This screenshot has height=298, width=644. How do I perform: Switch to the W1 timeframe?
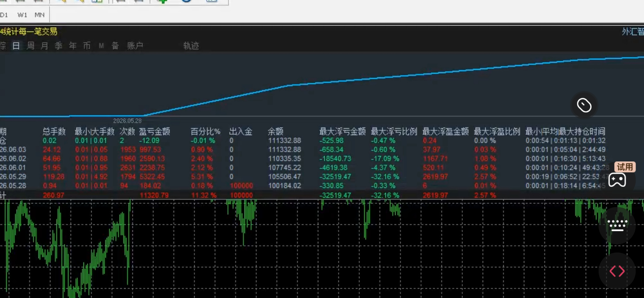[x=22, y=15]
